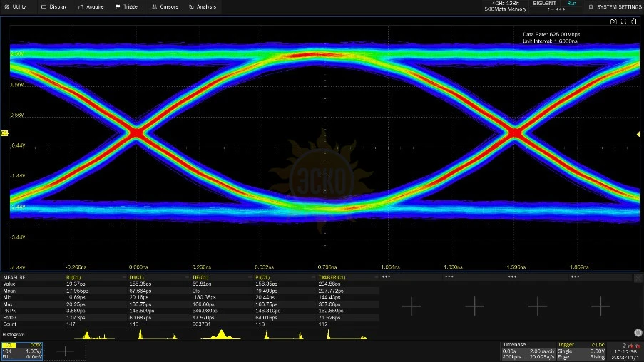Open the Cursors menu
The height and width of the screenshot is (362, 644).
pyautogui.click(x=165, y=7)
